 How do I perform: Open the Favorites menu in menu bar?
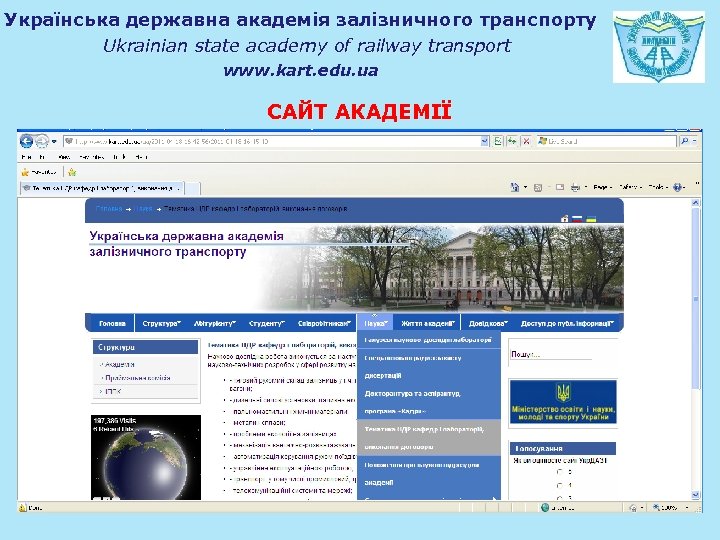coord(92,157)
